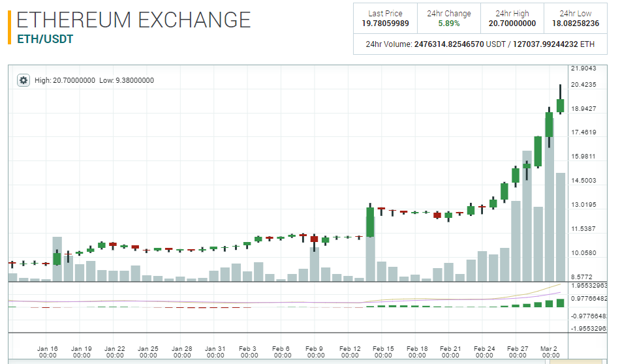This screenshot has width=620, height=364.
Task: Click Last Price value 19.78059989
Action: [x=385, y=23]
